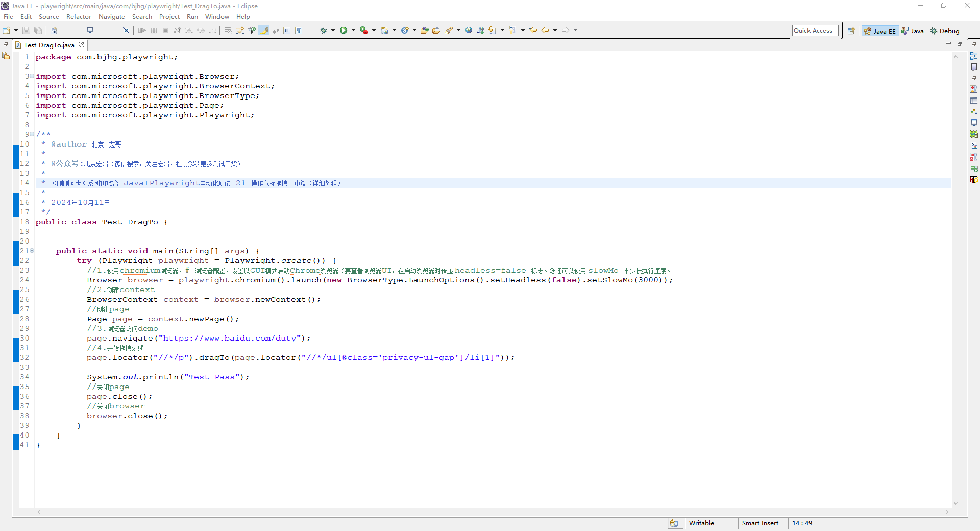Image resolution: width=980 pixels, height=531 pixels.
Task: Click the Outline view icon in right sidebar
Action: 974,56
